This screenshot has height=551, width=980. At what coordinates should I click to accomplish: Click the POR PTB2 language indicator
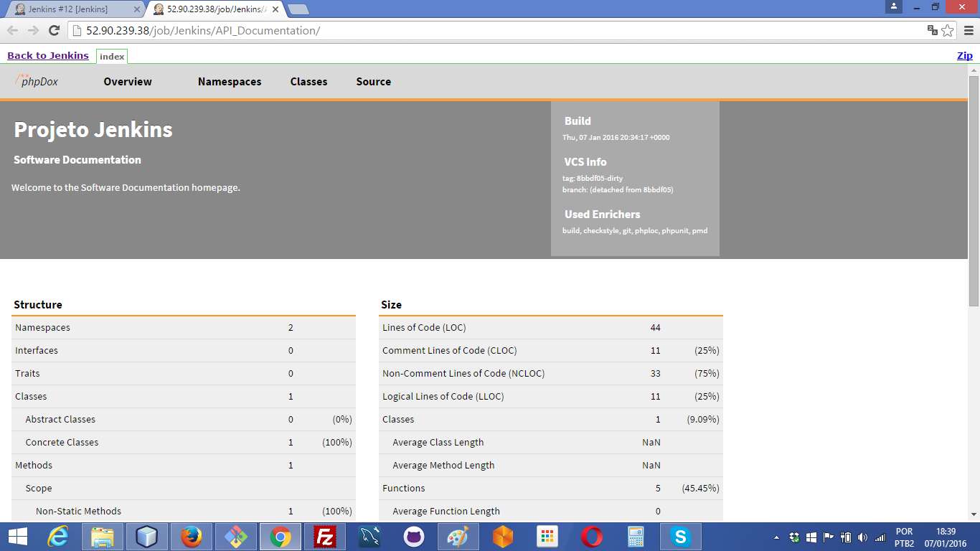coord(905,537)
